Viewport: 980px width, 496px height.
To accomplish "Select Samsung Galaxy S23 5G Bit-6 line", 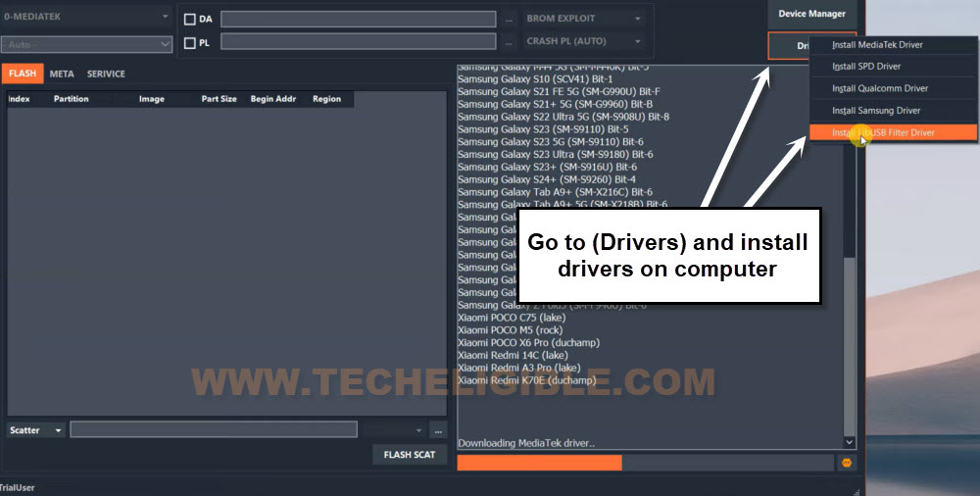I will [551, 142].
